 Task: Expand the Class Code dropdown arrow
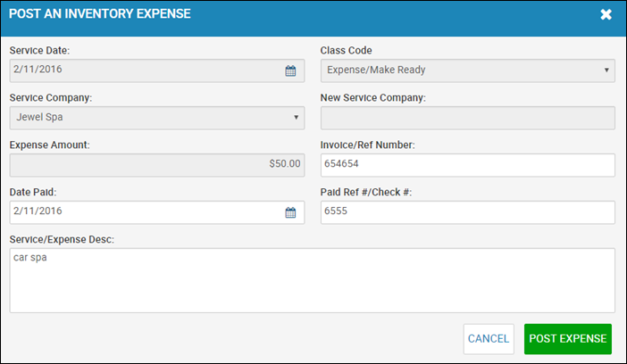pos(606,70)
